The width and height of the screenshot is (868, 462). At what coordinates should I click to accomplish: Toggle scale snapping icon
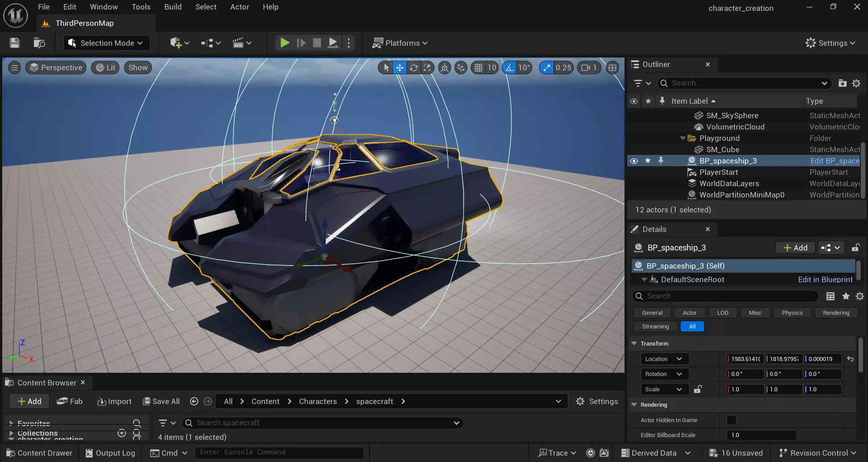point(547,67)
